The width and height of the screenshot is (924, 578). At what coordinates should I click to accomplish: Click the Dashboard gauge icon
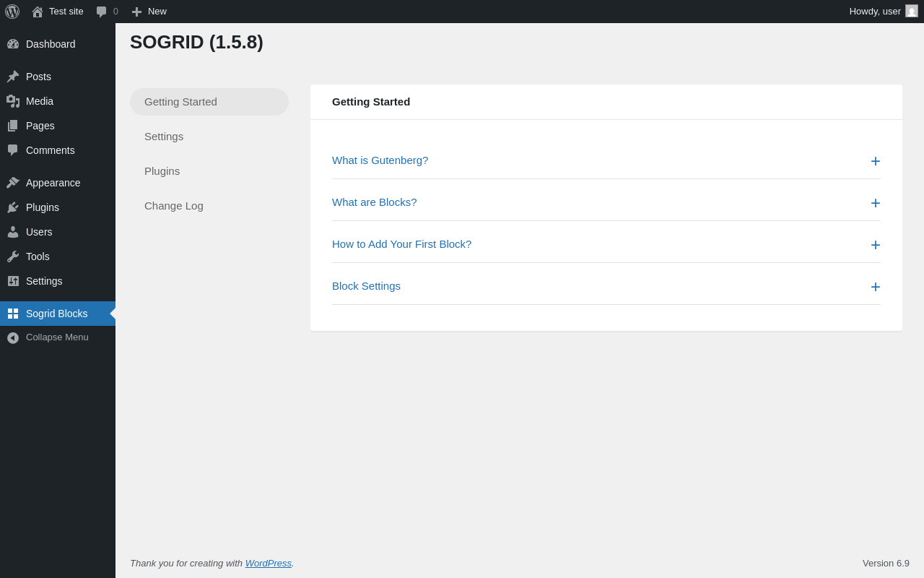click(13, 44)
